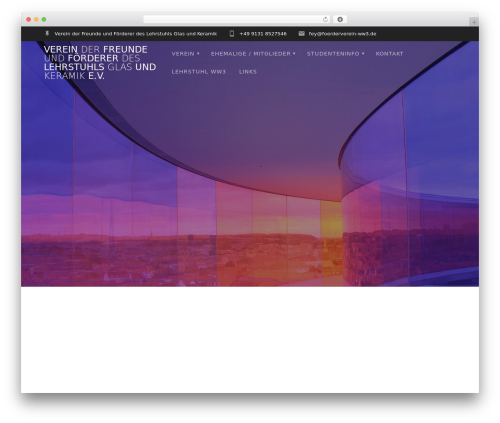The image size is (500, 423).
Task: Click the foerderverein email address
Action: pos(342,34)
